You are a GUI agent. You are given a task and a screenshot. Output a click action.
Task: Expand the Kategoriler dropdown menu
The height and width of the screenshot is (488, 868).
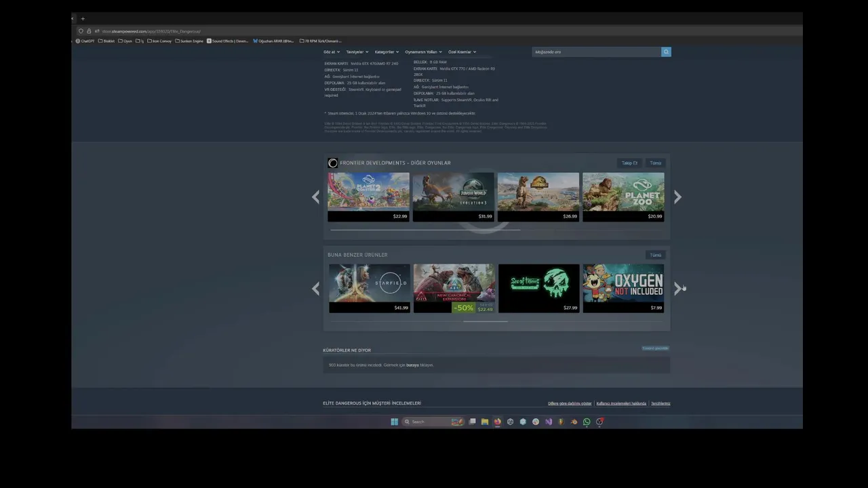[x=387, y=52]
